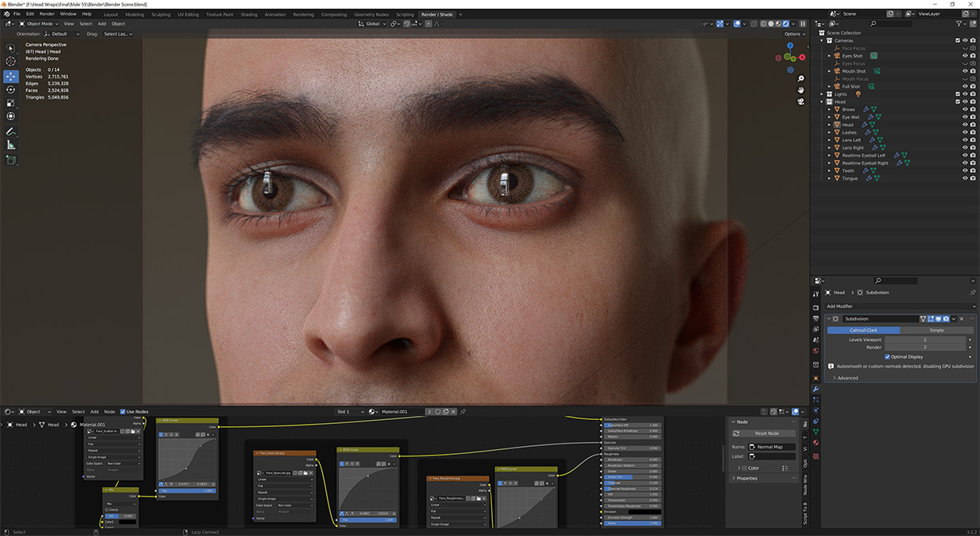The image size is (980, 536).
Task: Disable Teeth render visibility camera icon
Action: [x=973, y=171]
